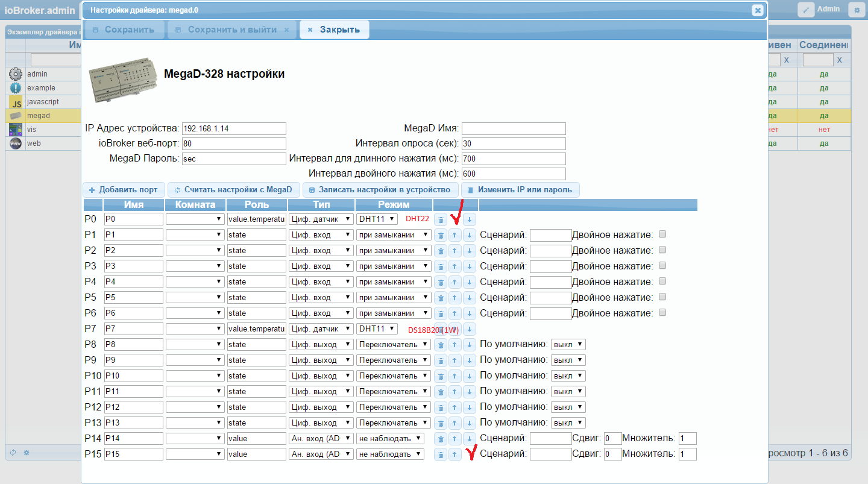This screenshot has width=868, height=484.
Task: Click the javascript adapter icon in instances list
Action: click(x=16, y=102)
